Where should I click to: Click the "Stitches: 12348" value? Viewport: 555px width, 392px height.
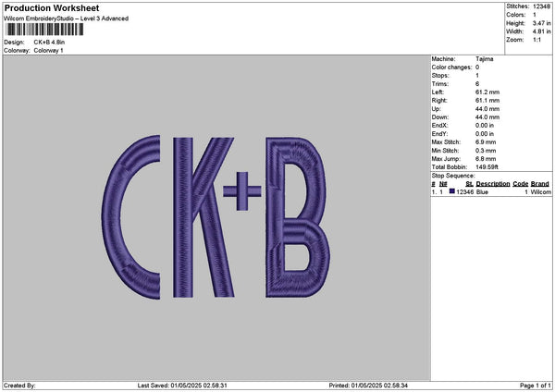click(541, 6)
